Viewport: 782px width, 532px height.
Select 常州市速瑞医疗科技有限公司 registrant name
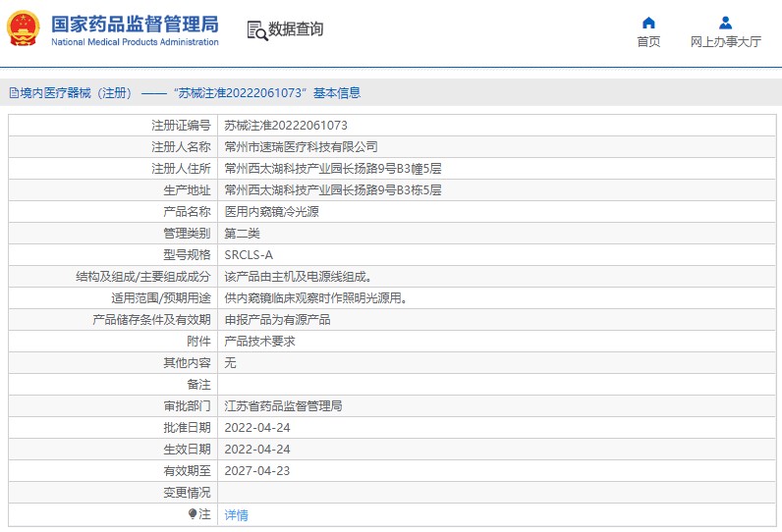[301, 147]
